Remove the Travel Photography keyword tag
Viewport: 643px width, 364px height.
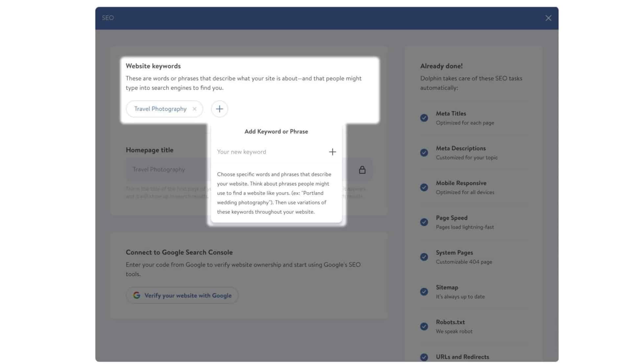[195, 109]
